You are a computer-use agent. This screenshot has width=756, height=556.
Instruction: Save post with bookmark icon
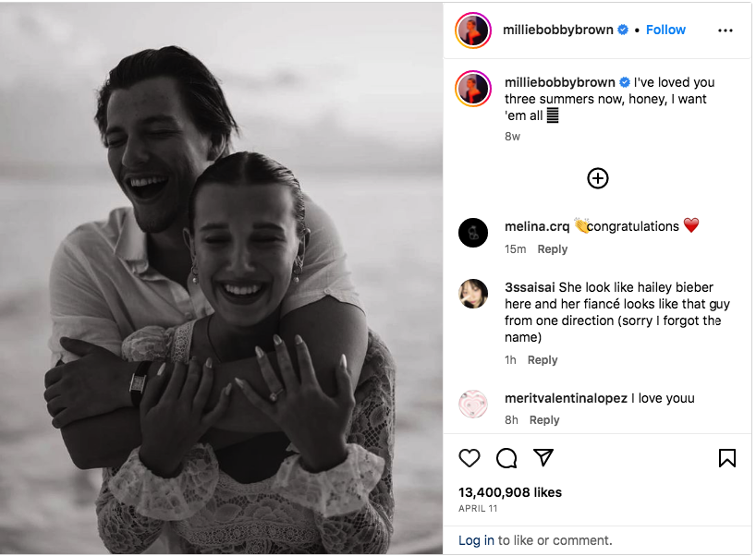pos(726,458)
